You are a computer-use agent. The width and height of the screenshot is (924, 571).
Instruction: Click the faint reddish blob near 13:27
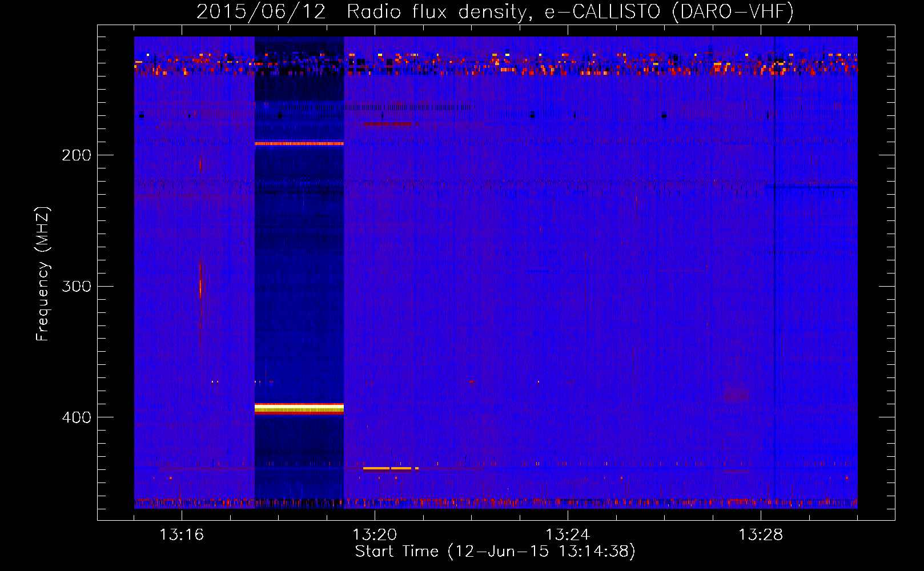[736, 395]
